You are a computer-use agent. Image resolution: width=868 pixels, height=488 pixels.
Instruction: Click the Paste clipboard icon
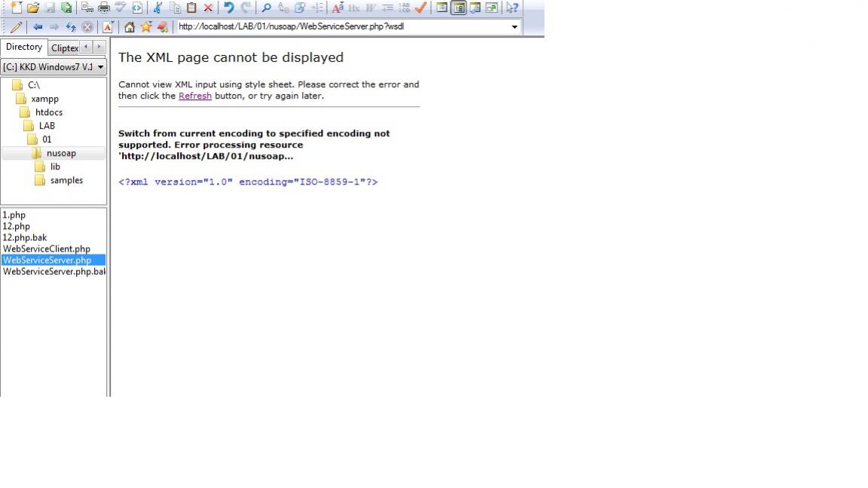(191, 8)
